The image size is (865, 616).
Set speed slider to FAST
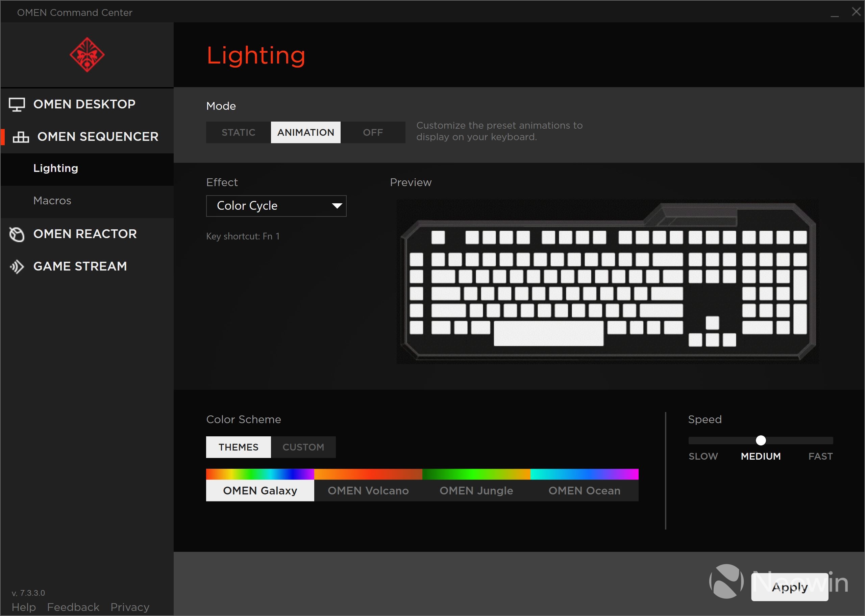[829, 441]
